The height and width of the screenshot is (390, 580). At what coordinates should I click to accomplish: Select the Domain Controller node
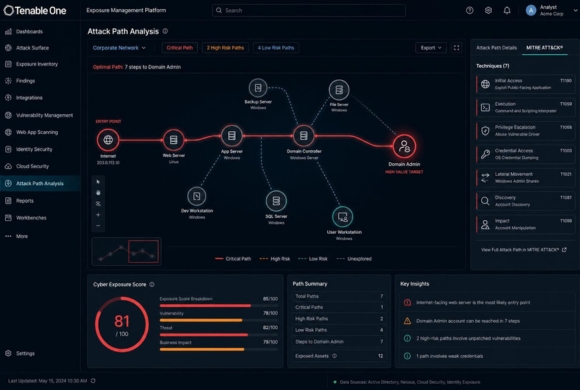[x=304, y=136]
